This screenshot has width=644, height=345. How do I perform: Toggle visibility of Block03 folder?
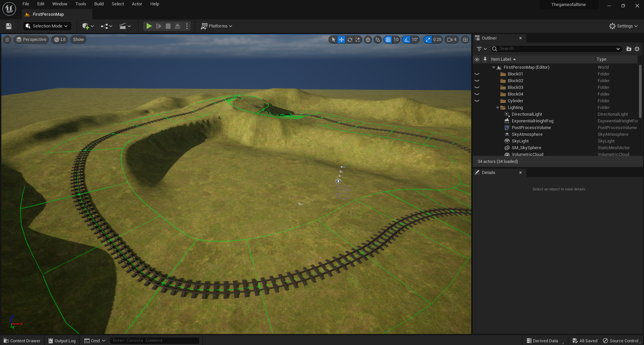click(x=477, y=88)
